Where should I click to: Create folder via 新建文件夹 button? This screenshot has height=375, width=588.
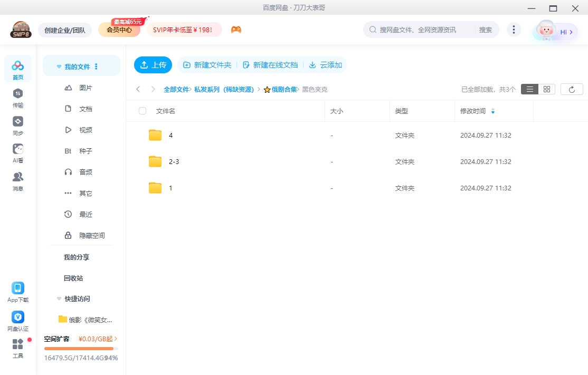pyautogui.click(x=207, y=64)
